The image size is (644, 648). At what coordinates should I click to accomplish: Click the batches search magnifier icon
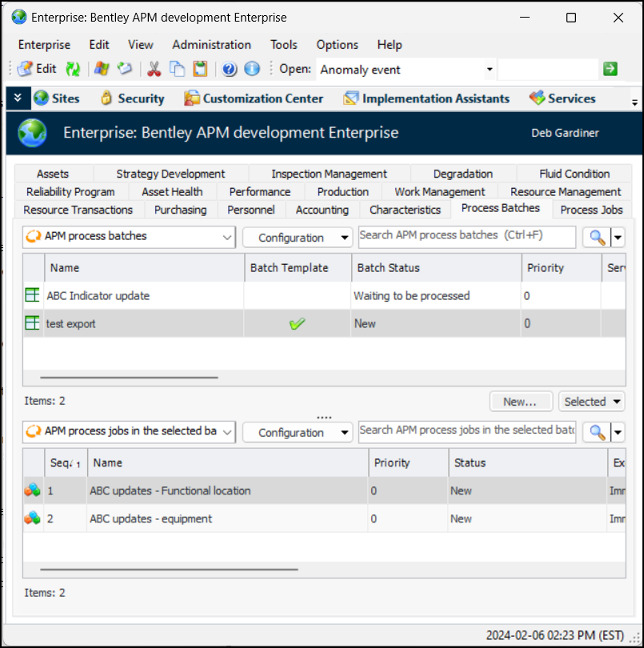click(x=597, y=238)
